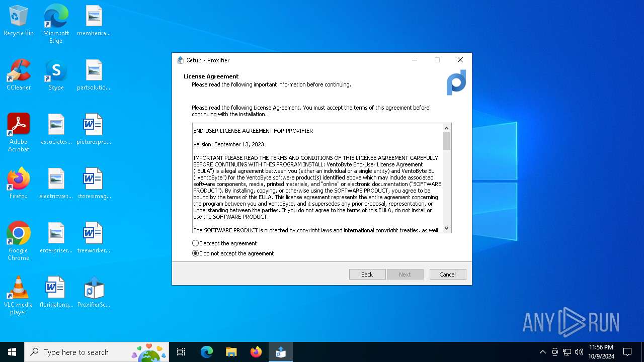Click the Cancel button in setup
This screenshot has width=644, height=362.
[448, 275]
